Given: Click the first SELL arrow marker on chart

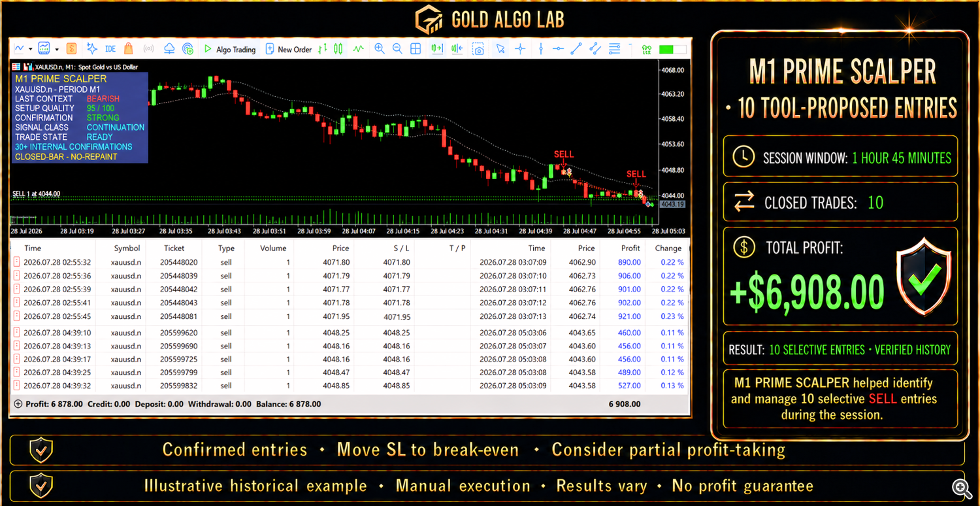Looking at the screenshot, I should pos(563,163).
